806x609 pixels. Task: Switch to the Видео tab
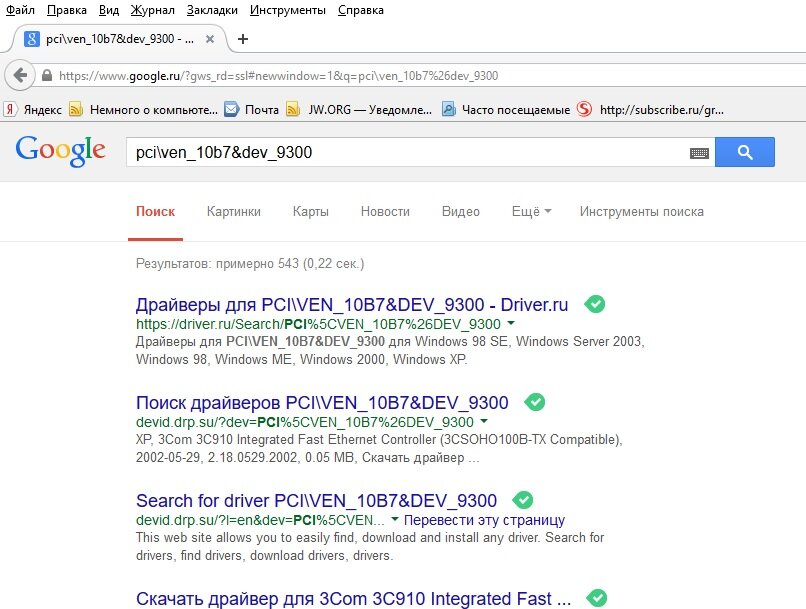coord(461,211)
